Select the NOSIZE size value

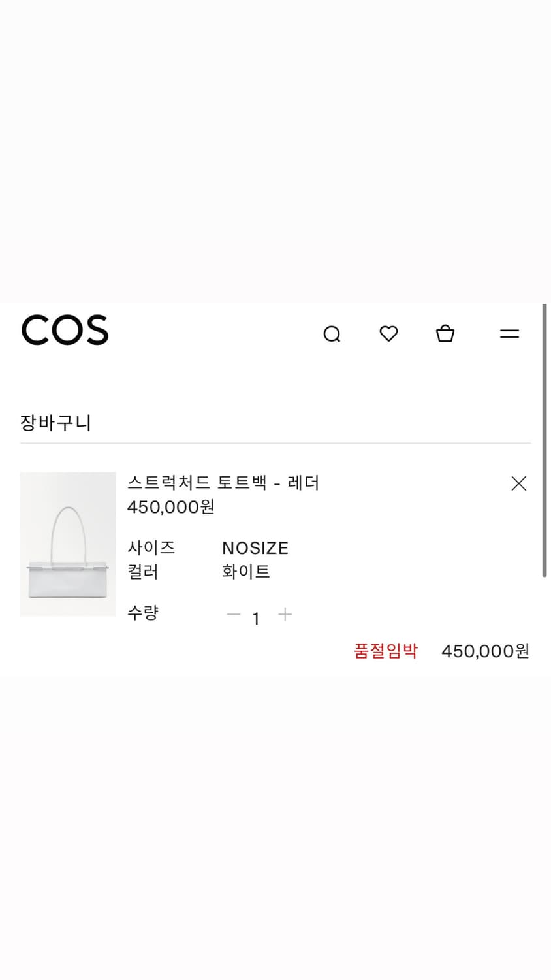pyautogui.click(x=255, y=547)
